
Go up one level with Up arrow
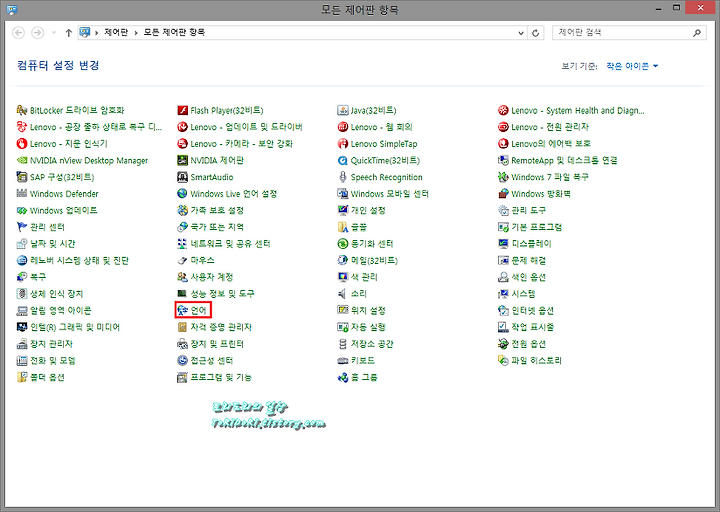(x=68, y=33)
